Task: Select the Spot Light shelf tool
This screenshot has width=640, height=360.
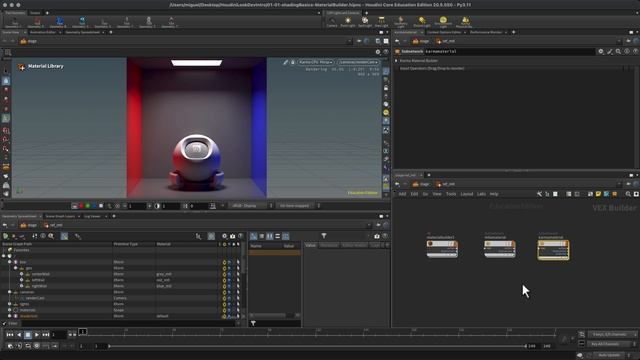Action: coord(364,22)
